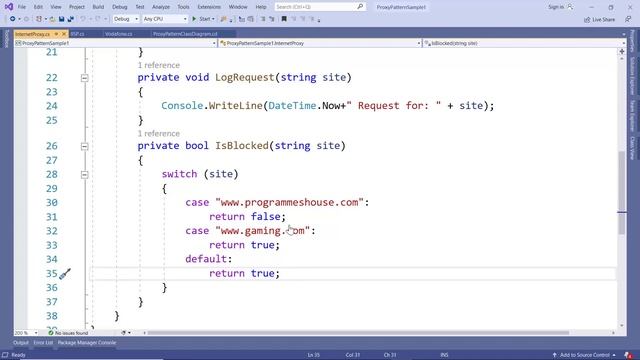Open the Start button dropdown arrow
Viewport: 640px width, 360px height.
(x=213, y=19)
